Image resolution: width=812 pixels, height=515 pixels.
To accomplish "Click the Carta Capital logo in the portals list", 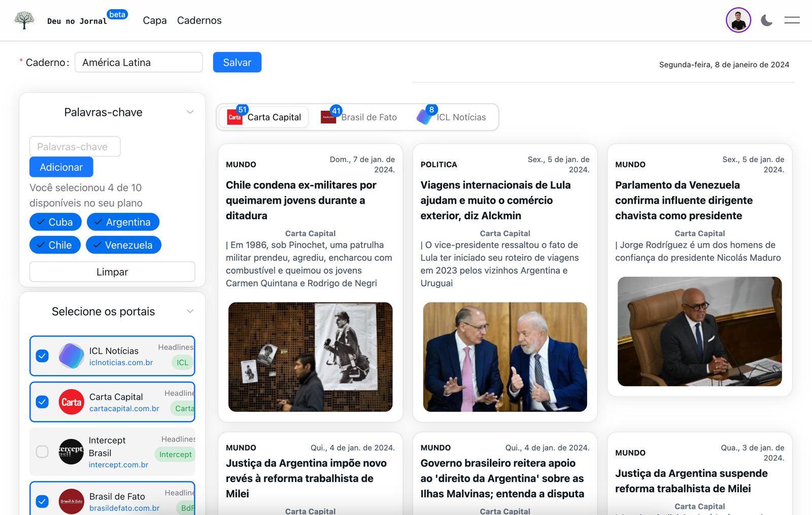I will click(72, 402).
